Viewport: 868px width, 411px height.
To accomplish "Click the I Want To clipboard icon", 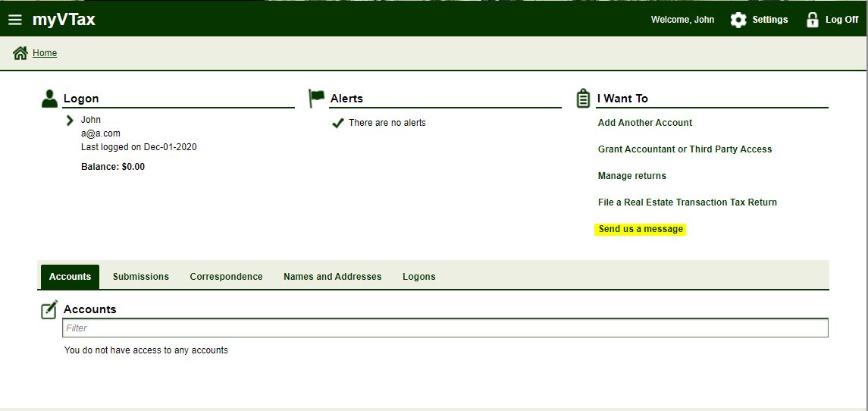I will (x=583, y=98).
